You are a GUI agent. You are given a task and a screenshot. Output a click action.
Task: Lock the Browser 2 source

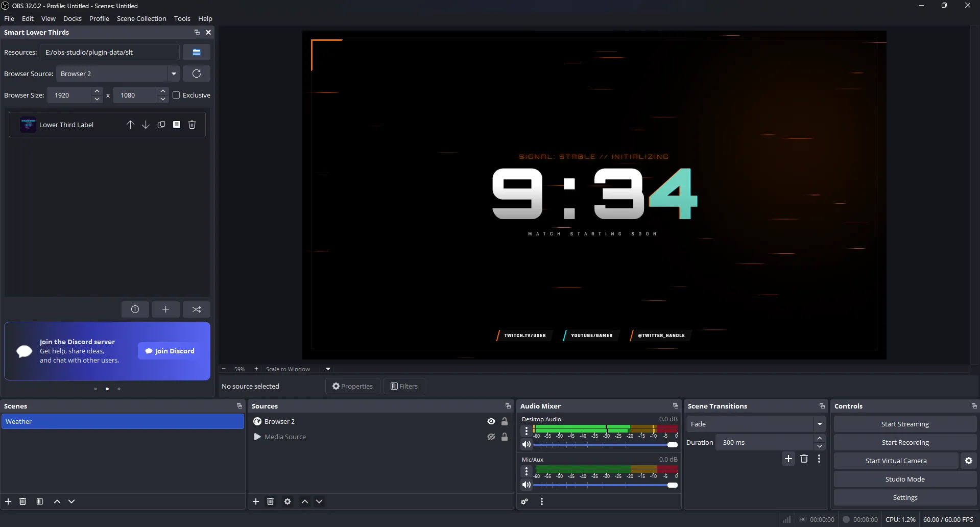click(x=504, y=421)
